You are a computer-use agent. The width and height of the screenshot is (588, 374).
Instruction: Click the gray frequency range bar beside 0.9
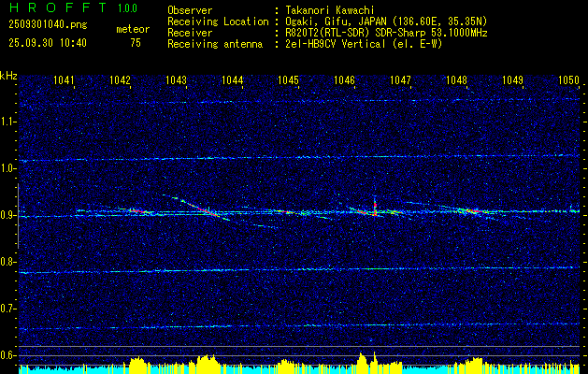tap(18, 216)
